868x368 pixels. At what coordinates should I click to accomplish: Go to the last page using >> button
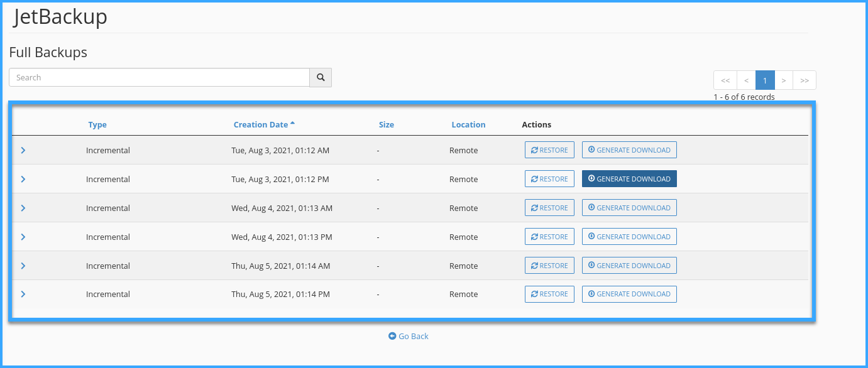pyautogui.click(x=805, y=80)
